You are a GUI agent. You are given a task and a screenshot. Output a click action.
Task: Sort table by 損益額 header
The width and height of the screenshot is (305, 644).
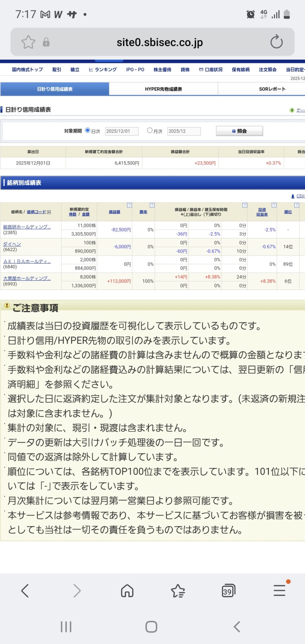point(114,212)
